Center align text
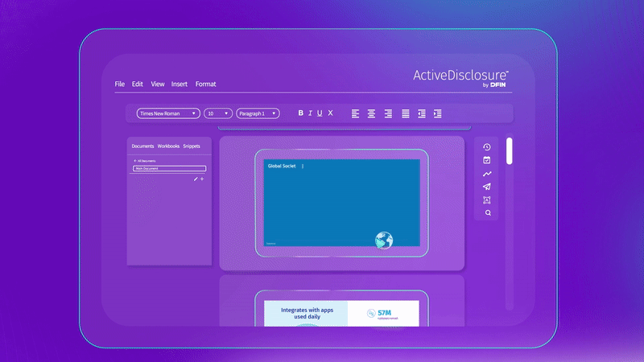 [x=371, y=113]
